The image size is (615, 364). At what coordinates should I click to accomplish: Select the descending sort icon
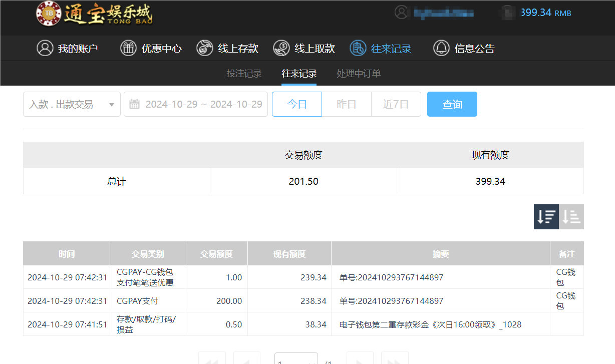(x=546, y=216)
